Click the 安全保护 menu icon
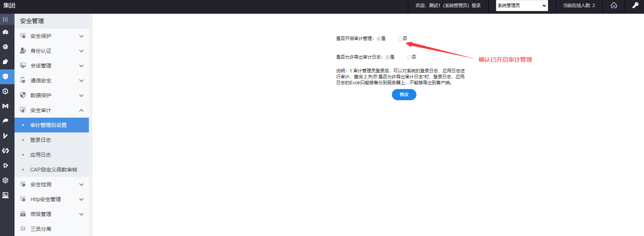The height and width of the screenshot is (236, 644). (x=23, y=36)
